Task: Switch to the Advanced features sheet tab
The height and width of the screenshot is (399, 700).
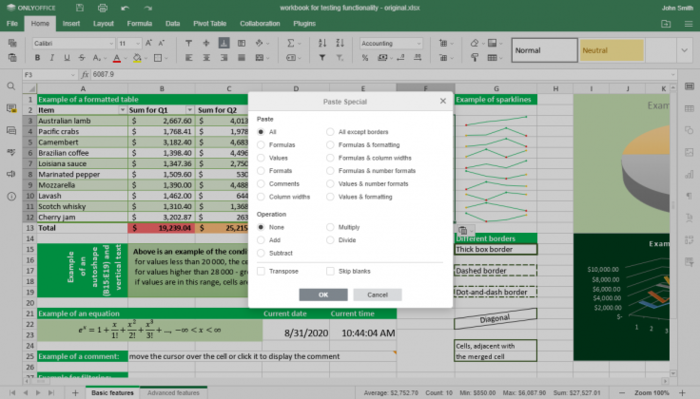Action: click(173, 393)
